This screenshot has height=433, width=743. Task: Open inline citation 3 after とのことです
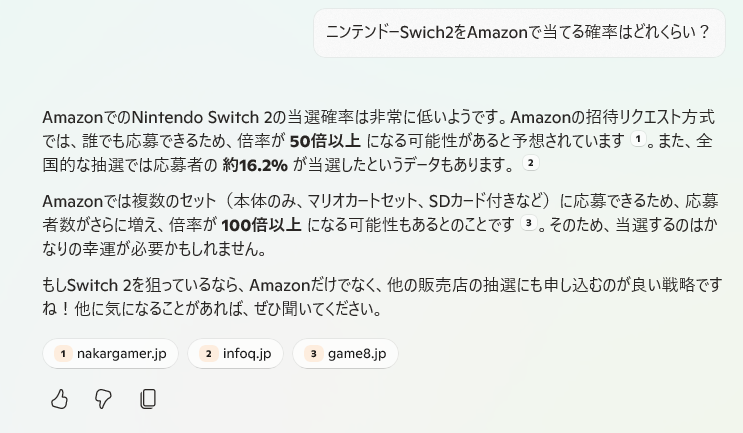528,222
